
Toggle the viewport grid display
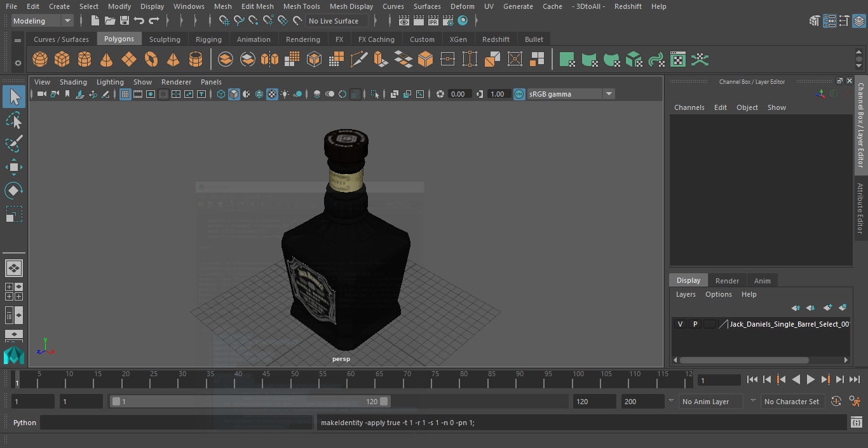125,94
